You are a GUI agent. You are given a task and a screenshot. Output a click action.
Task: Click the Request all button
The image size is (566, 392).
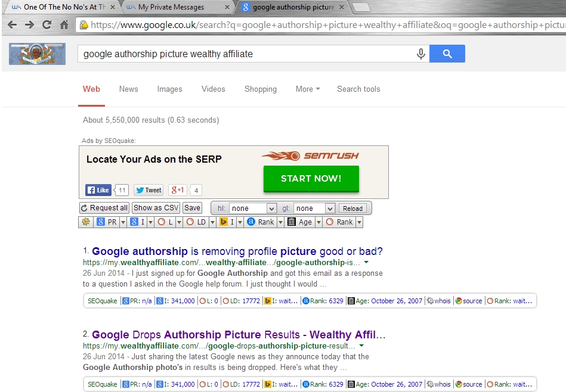[x=104, y=208]
